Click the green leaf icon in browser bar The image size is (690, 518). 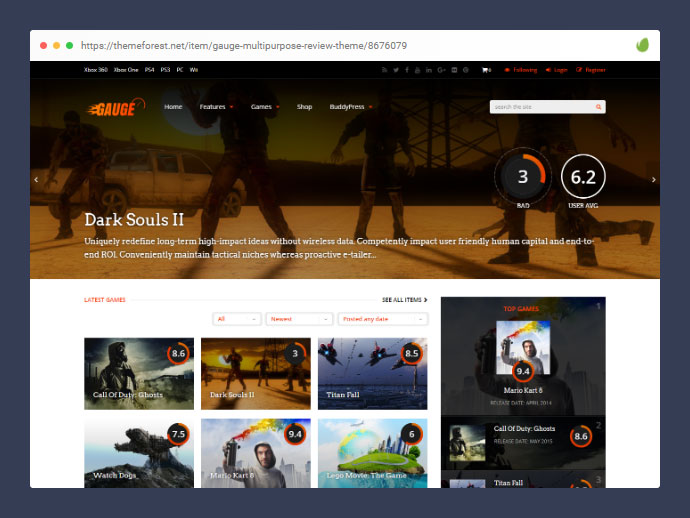tap(642, 45)
